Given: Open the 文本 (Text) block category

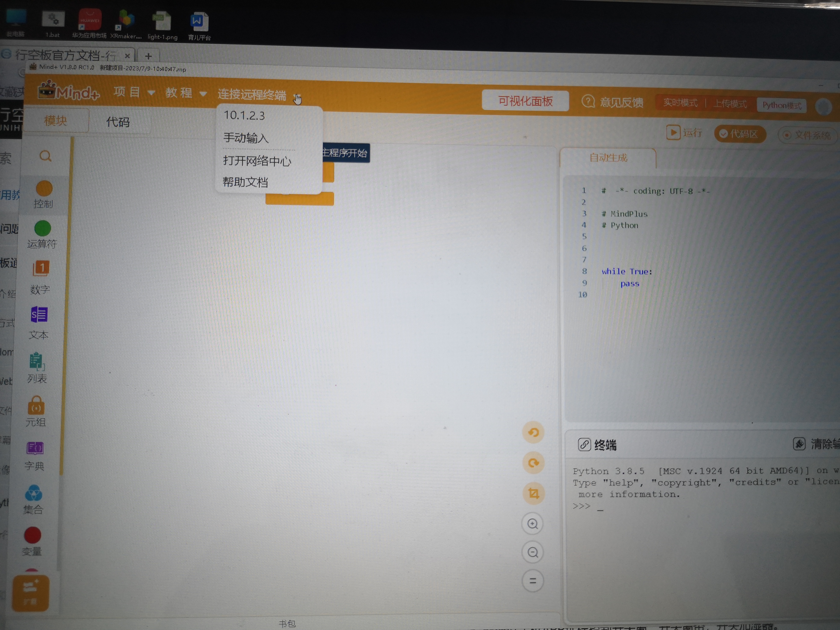Looking at the screenshot, I should pos(39,323).
